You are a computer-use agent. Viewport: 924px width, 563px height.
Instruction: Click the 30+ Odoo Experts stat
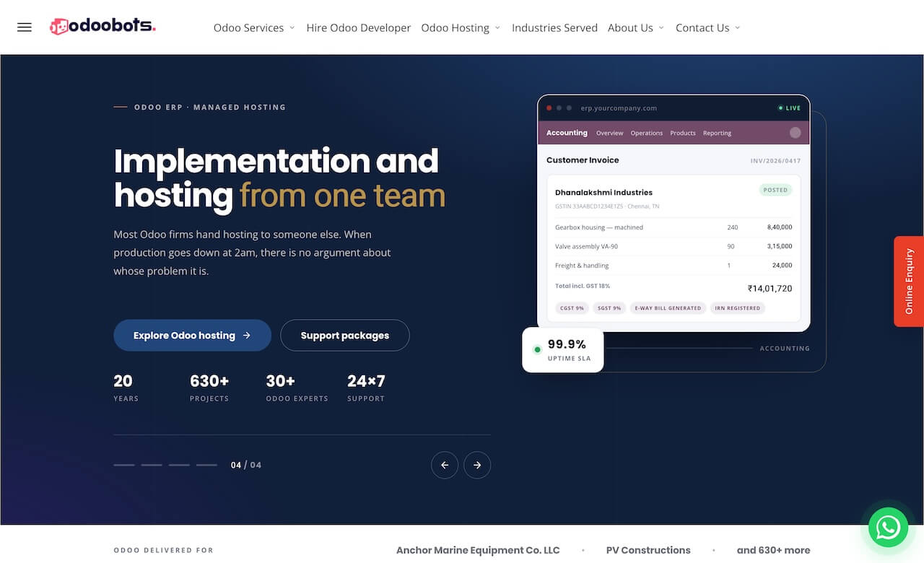(x=297, y=388)
